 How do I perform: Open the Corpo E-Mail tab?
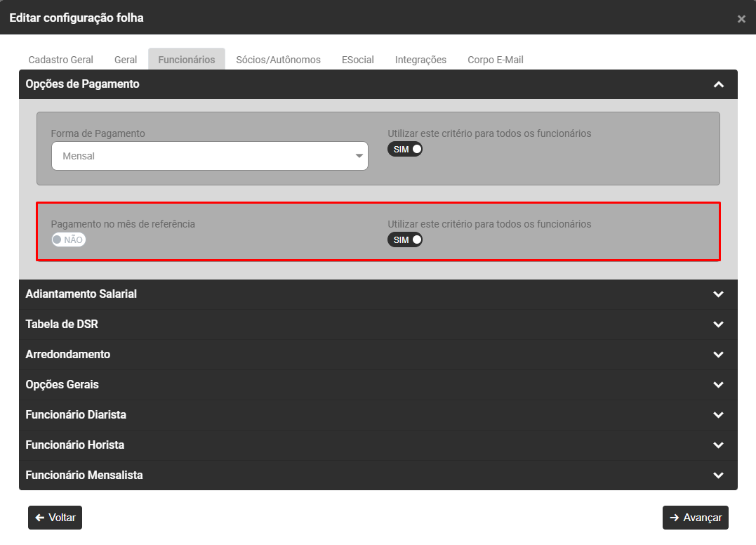click(x=495, y=60)
